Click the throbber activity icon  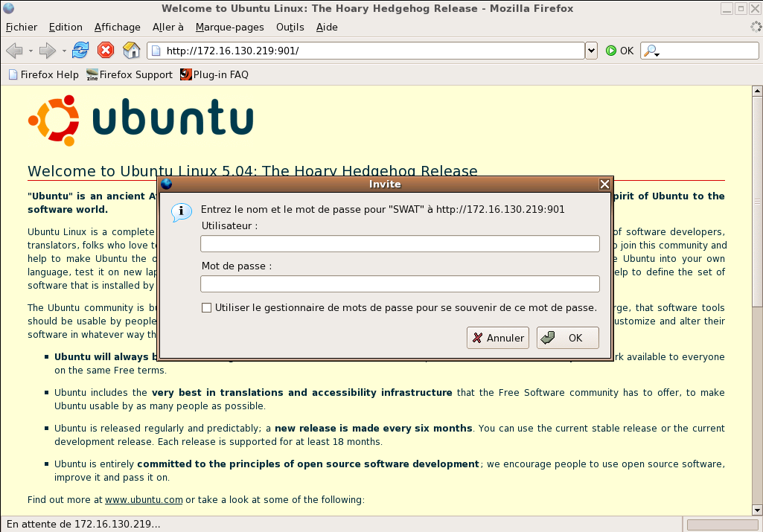(x=756, y=28)
